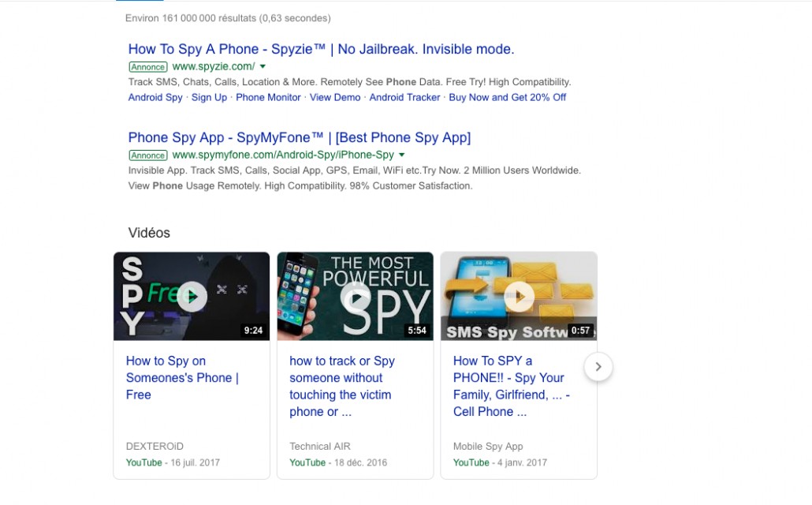Show next videos with carousel arrow
This screenshot has width=812, height=505.
(598, 367)
